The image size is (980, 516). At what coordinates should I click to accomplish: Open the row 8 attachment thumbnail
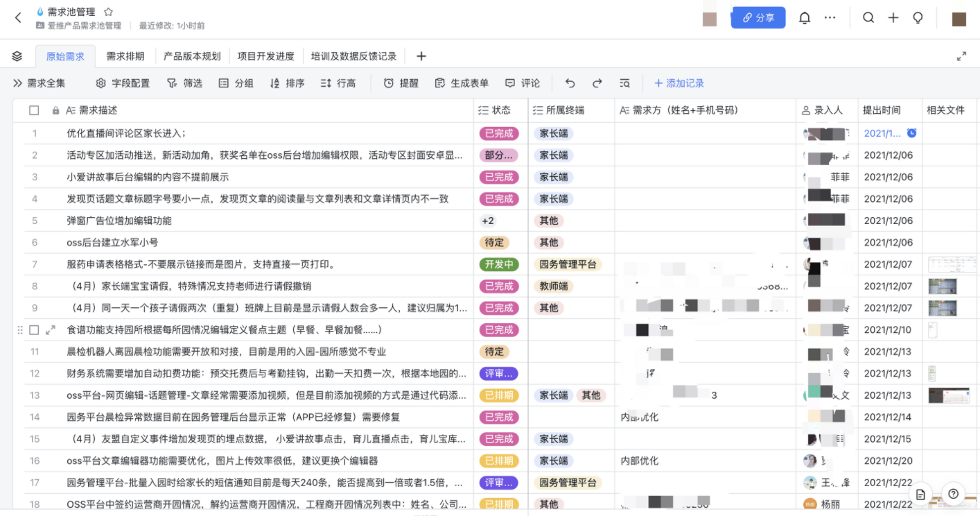pyautogui.click(x=943, y=286)
